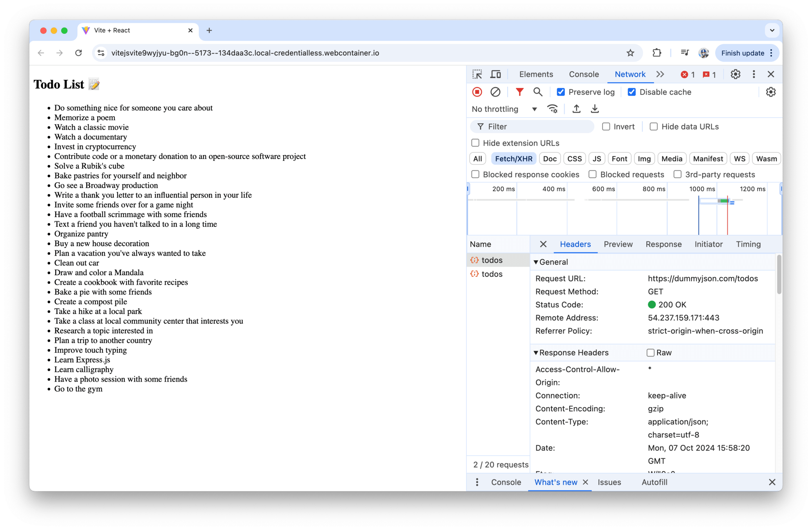
Task: Select the Doc filter type button
Action: click(x=550, y=159)
